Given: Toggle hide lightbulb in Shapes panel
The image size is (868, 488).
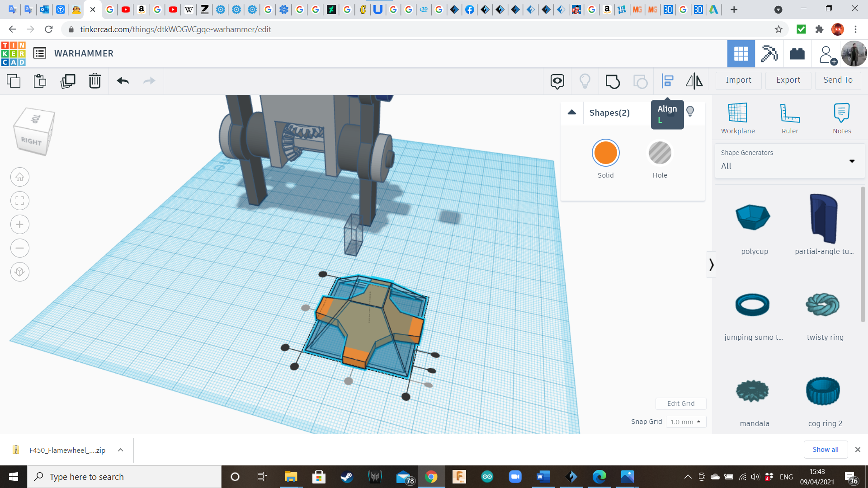Looking at the screenshot, I should [x=690, y=112].
